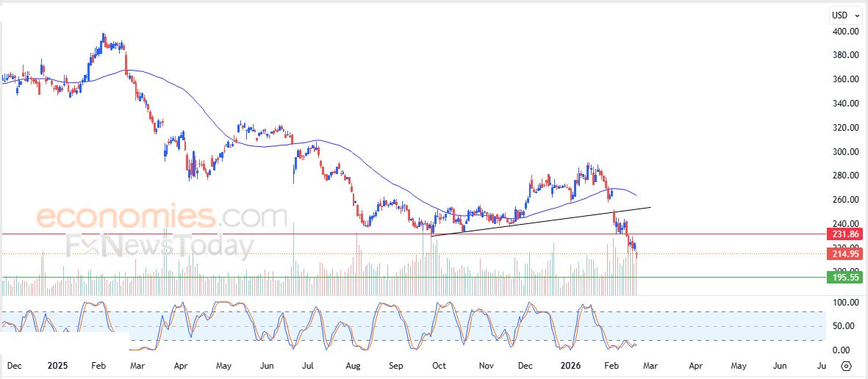Click the Feb 2025 price peak candle
Screen dimensions: 868x379
[x=104, y=37]
